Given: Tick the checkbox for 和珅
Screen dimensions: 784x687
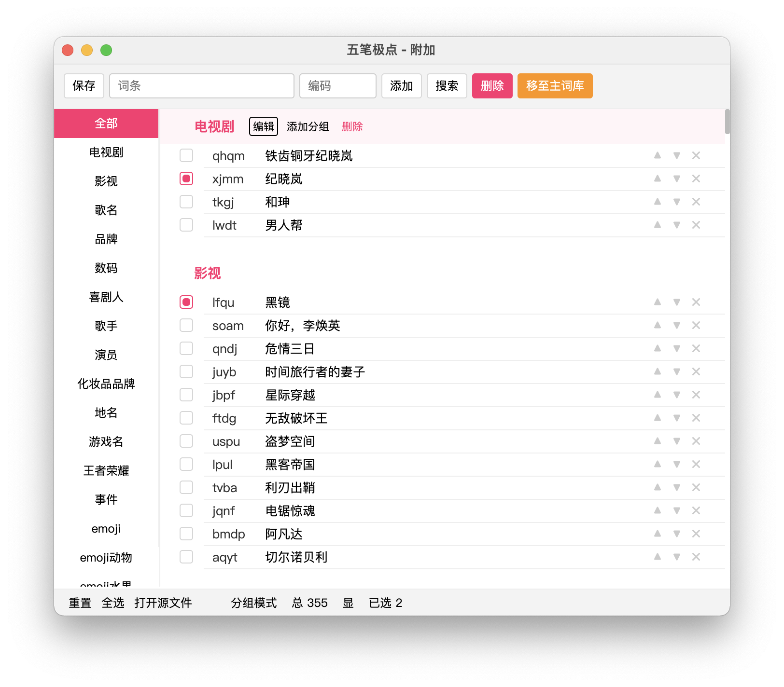Looking at the screenshot, I should tap(186, 202).
